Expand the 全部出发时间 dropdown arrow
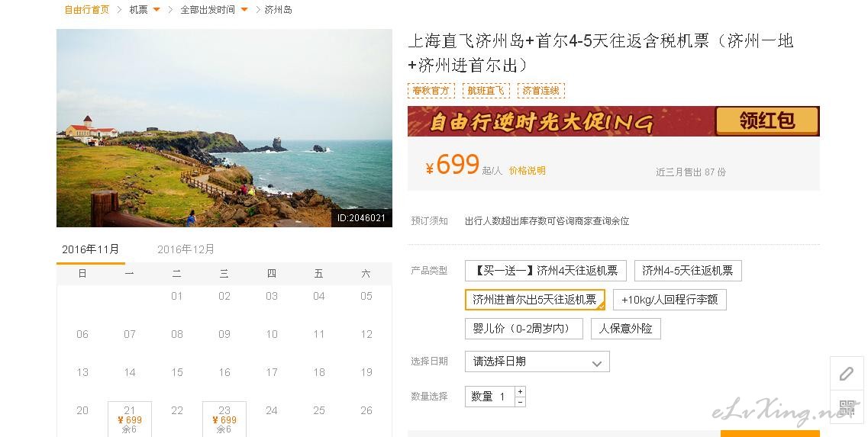Viewport: 868px width, 437px height. [x=244, y=9]
